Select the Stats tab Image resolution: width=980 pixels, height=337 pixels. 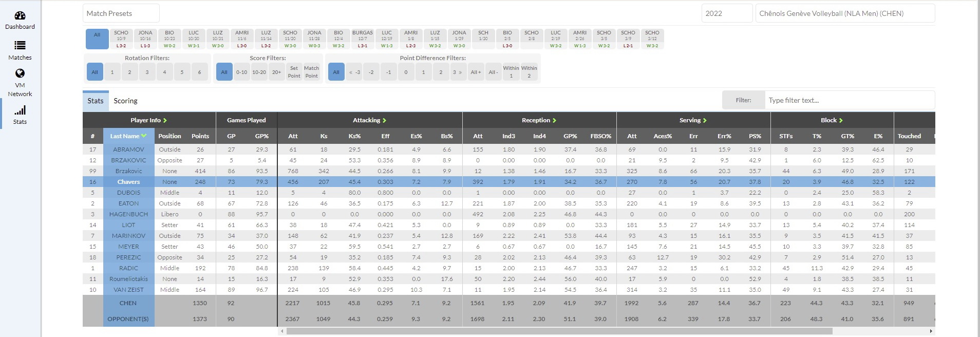[95, 101]
